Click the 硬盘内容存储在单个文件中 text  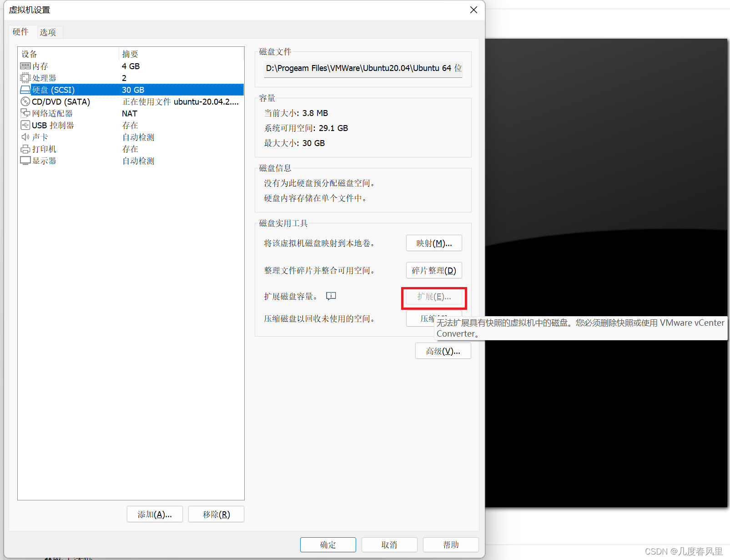[315, 198]
